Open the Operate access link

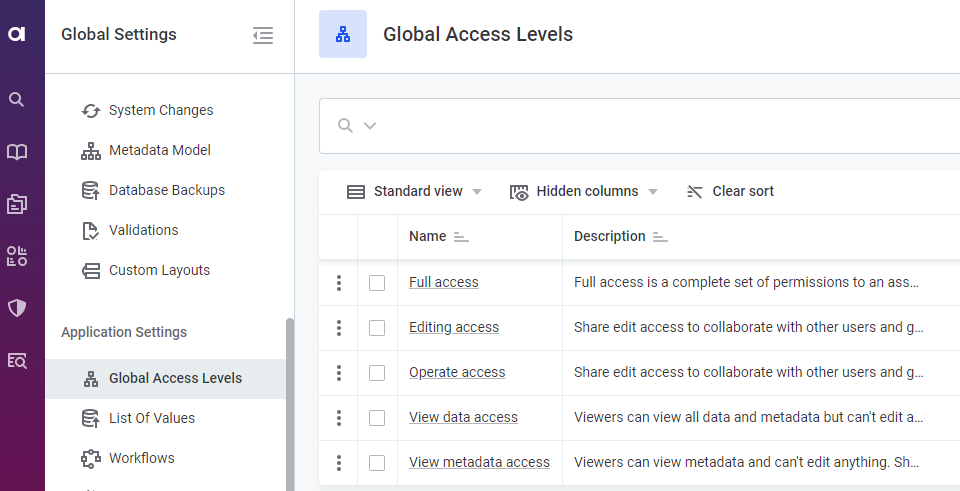coord(457,373)
